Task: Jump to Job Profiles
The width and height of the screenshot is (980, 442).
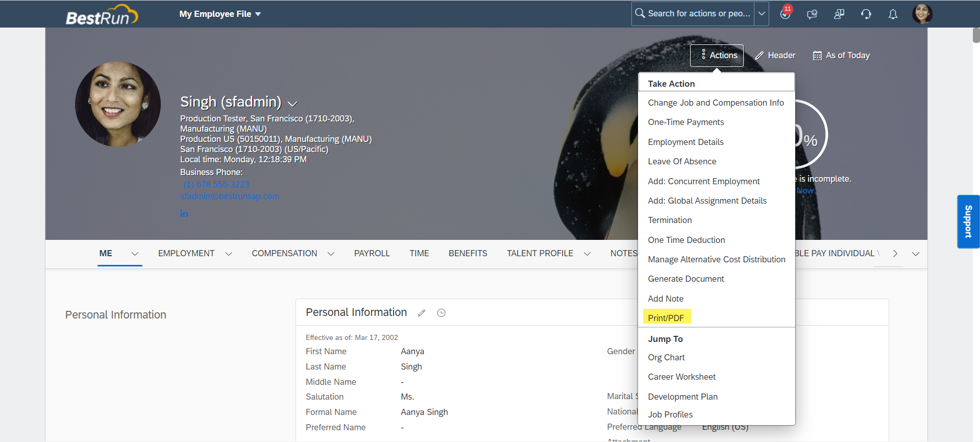Action: click(x=670, y=414)
